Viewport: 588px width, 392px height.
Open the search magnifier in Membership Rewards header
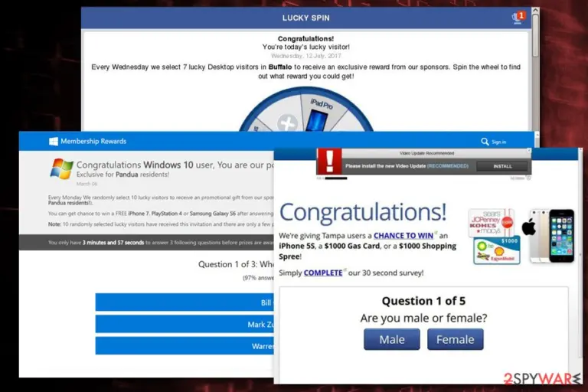[x=485, y=142]
